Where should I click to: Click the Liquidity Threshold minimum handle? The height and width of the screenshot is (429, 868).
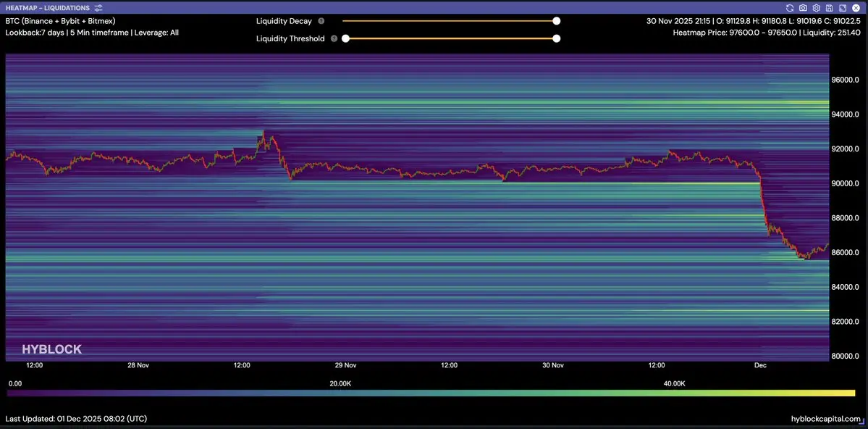point(345,39)
